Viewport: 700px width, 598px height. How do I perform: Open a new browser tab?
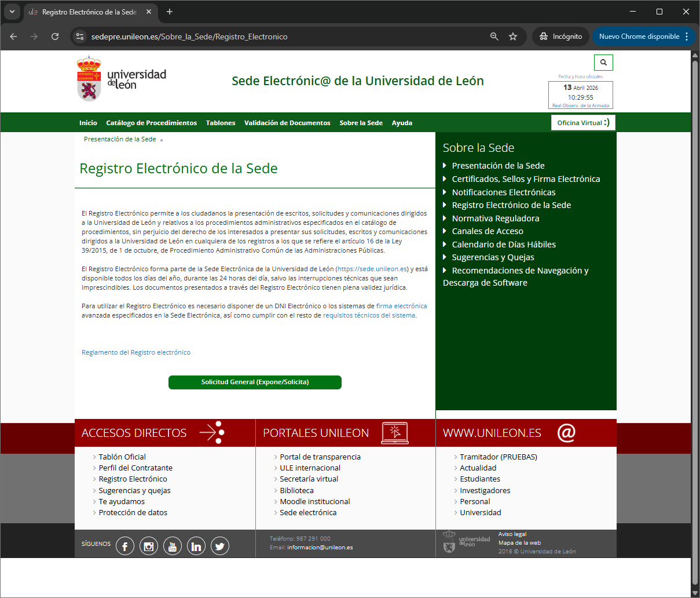tap(170, 12)
